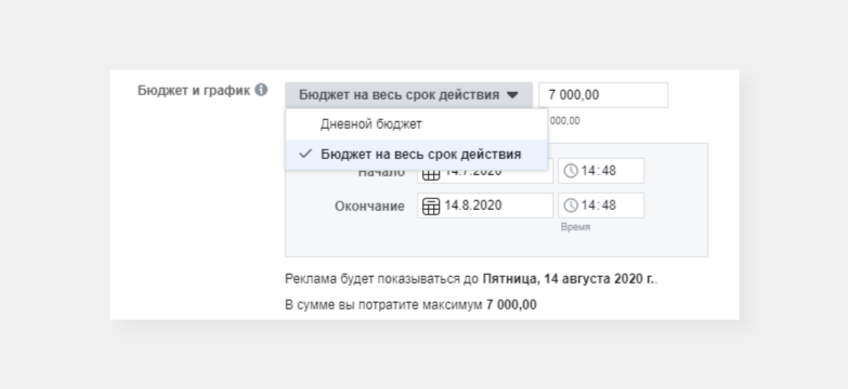Screen dimensions: 848x389
Task: Select the hours value in the end time
Action: [589, 206]
